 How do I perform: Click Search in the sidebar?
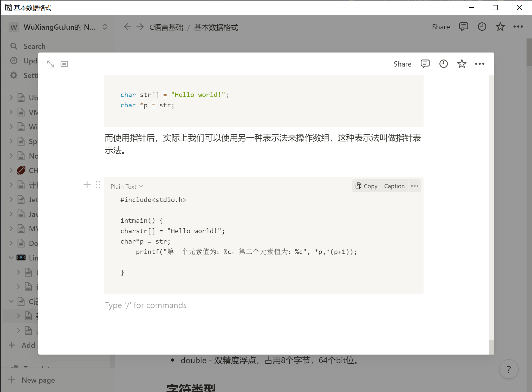click(34, 46)
